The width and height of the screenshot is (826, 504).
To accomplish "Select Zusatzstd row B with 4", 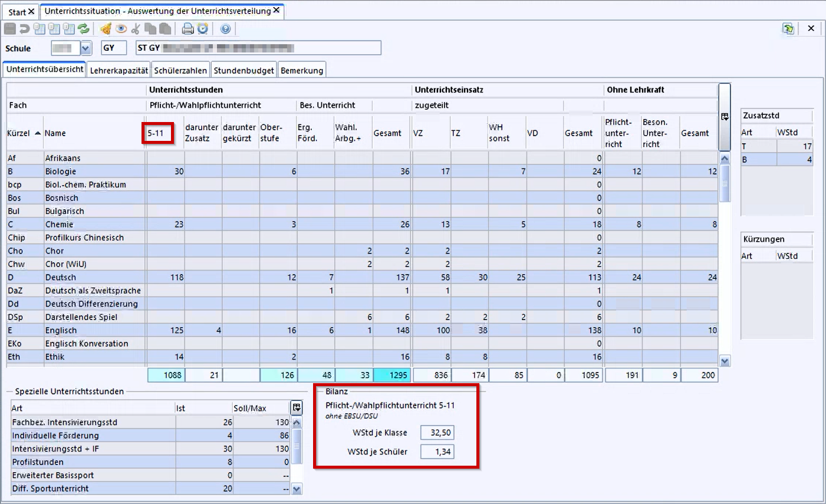I will pyautogui.click(x=777, y=159).
